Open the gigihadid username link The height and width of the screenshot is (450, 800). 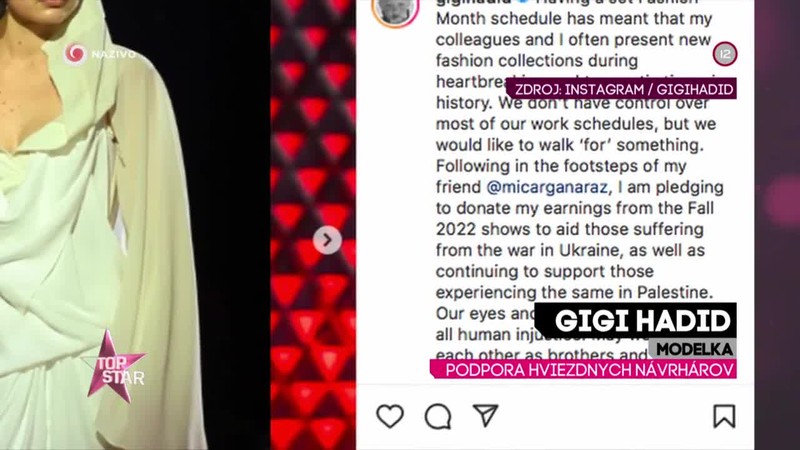pos(473,2)
